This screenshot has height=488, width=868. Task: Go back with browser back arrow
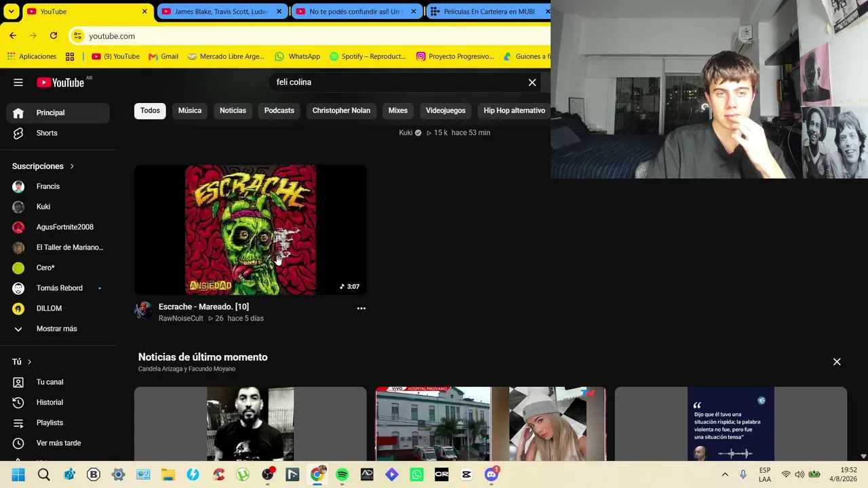tap(13, 36)
